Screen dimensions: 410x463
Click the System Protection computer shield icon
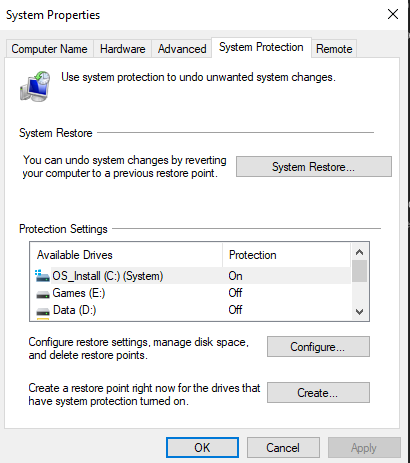click(x=35, y=86)
